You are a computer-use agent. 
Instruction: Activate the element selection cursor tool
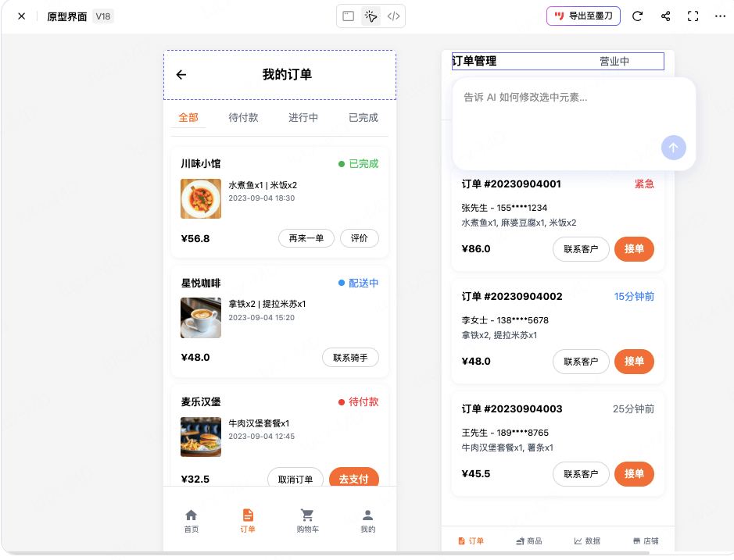(x=371, y=16)
